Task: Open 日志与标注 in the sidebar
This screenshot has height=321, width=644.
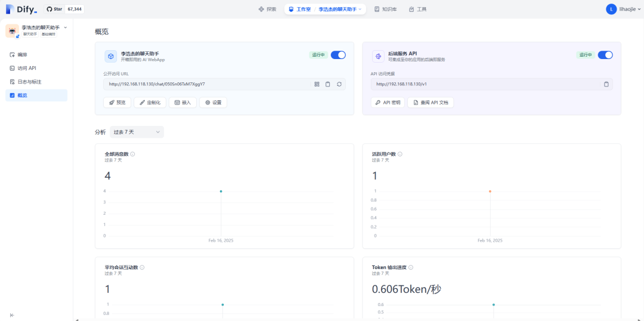Action: (x=36, y=82)
